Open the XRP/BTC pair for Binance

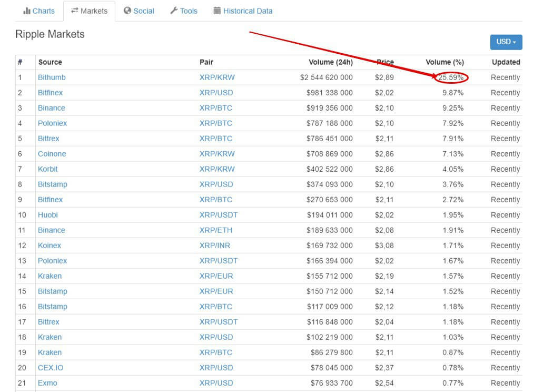click(x=216, y=108)
